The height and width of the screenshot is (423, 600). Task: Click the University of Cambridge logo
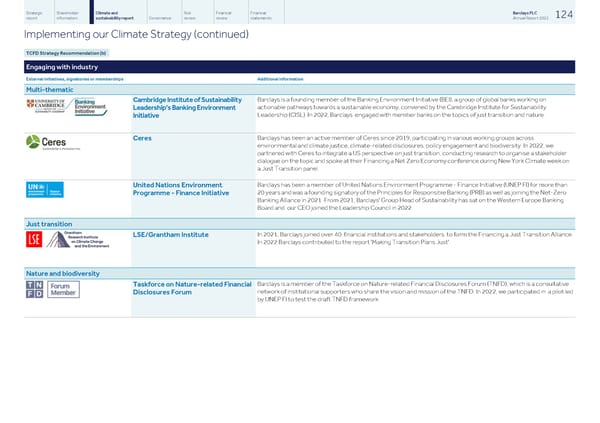pos(46,106)
